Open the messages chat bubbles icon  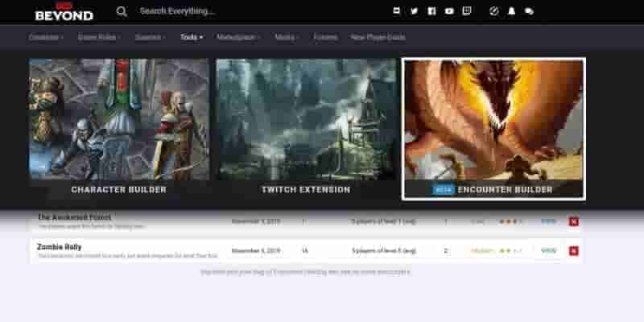point(529,11)
